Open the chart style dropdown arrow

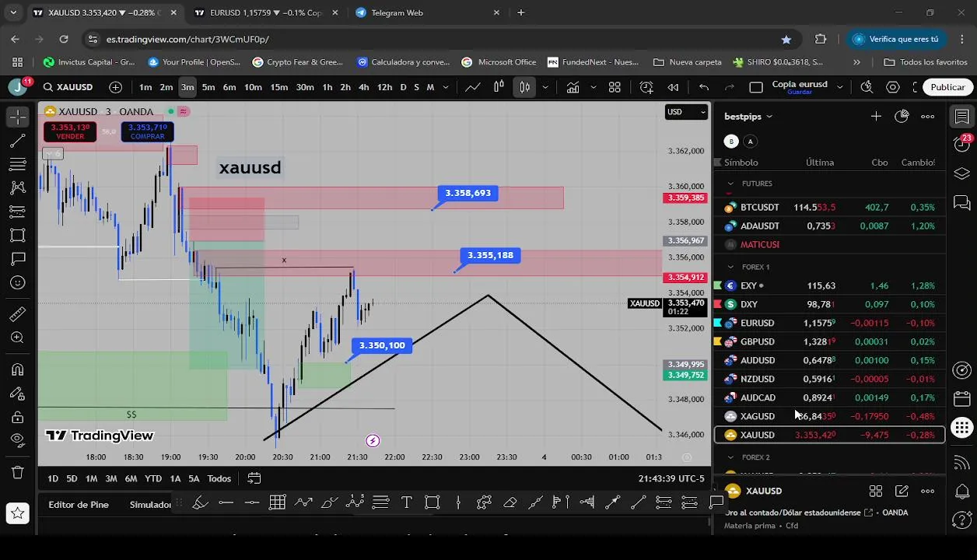coord(545,87)
